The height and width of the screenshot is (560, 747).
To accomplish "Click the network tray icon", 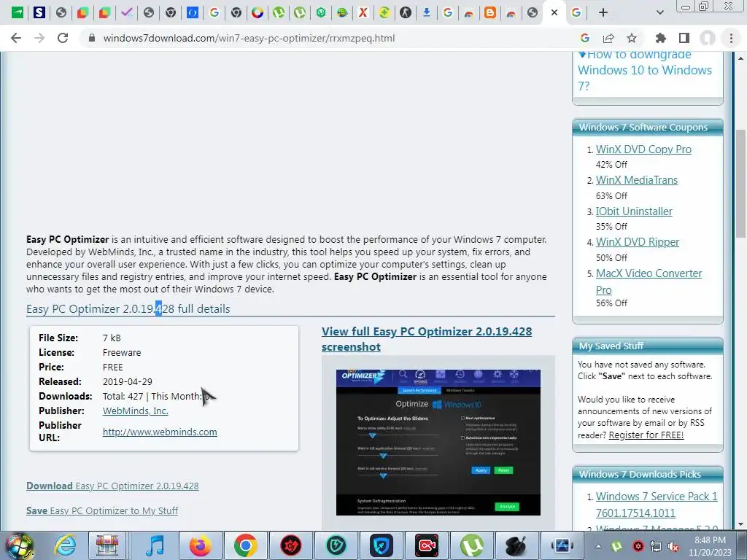I will point(656,546).
